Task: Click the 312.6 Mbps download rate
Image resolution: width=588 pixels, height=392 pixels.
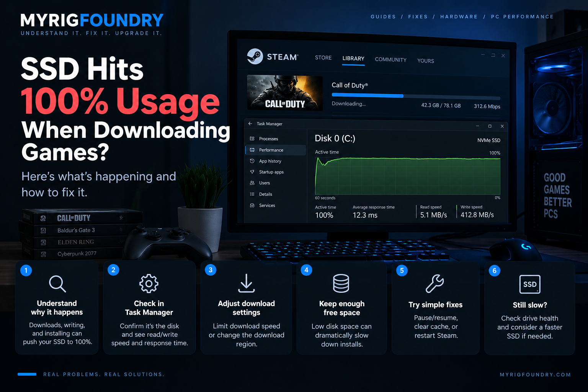Action: (487, 106)
